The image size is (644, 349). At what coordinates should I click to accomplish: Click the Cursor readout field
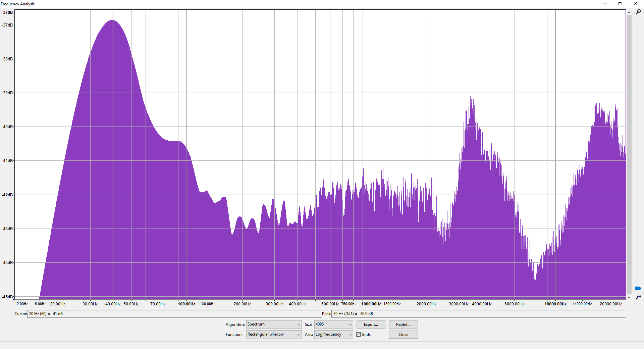point(174,314)
